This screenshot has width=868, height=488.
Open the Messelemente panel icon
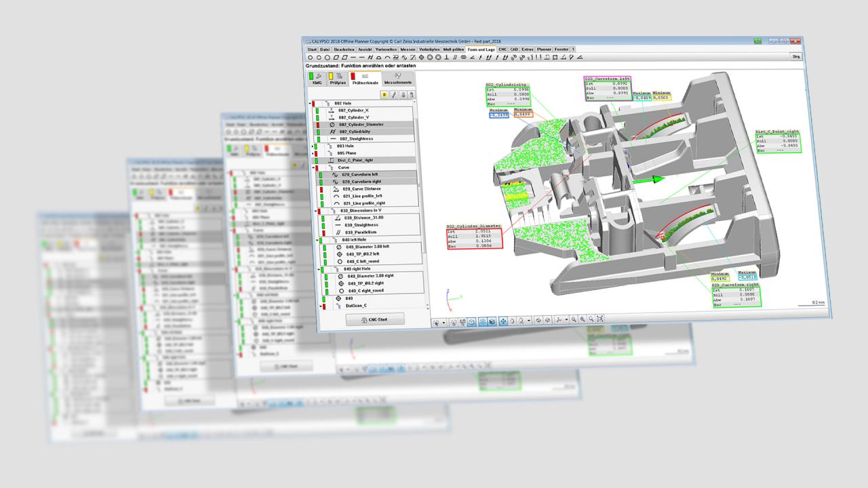coord(398,81)
